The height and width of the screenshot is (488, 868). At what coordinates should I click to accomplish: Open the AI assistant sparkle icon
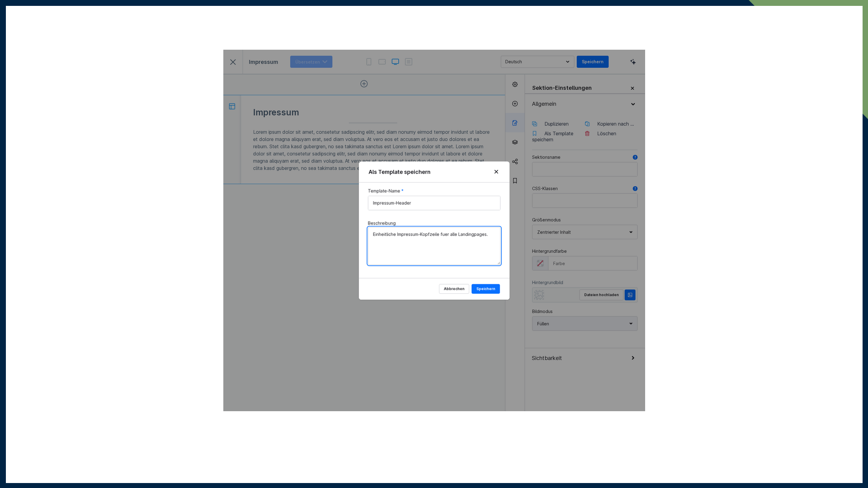click(x=633, y=62)
